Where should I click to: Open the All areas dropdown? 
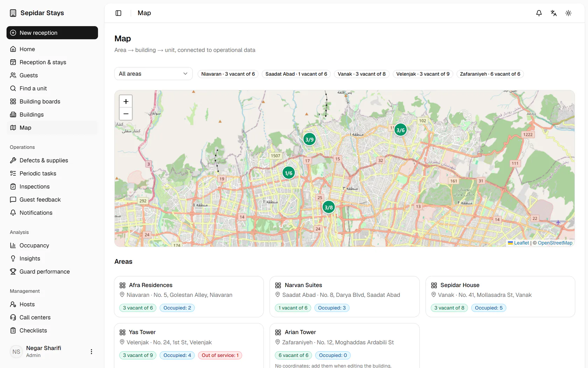coord(153,74)
